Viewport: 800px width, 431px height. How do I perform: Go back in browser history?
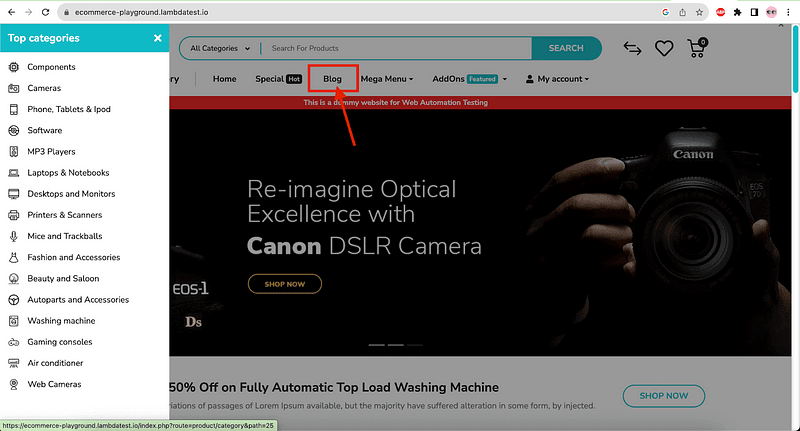coord(11,12)
